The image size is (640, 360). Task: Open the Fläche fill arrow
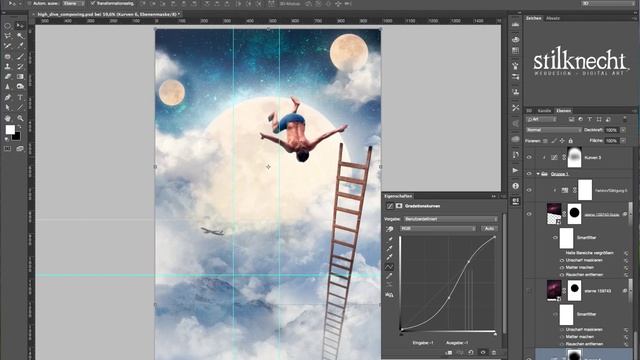click(623, 140)
